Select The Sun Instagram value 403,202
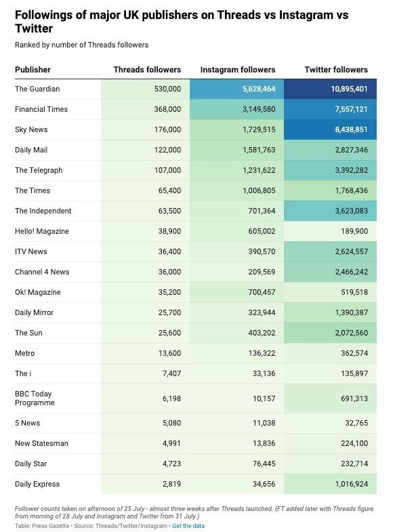 [262, 333]
